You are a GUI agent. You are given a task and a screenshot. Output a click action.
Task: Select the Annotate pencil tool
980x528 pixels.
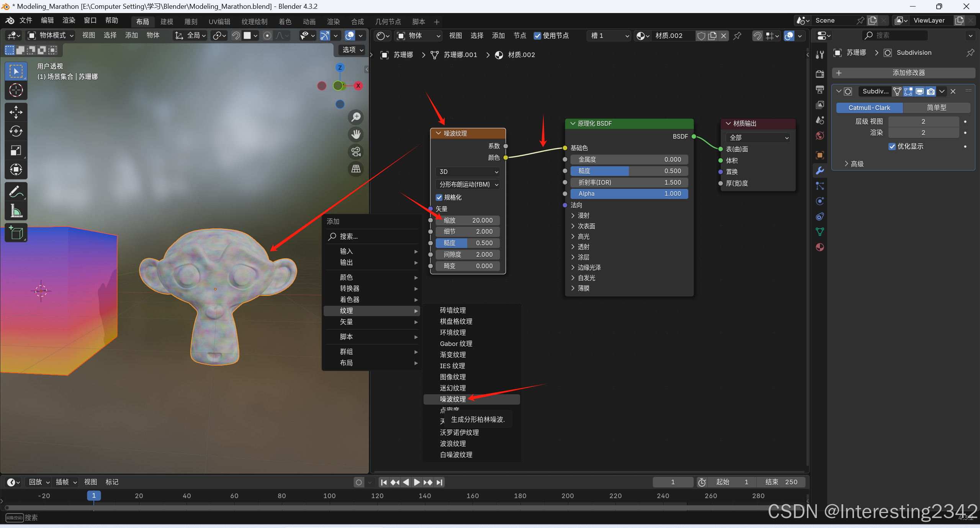pyautogui.click(x=16, y=192)
